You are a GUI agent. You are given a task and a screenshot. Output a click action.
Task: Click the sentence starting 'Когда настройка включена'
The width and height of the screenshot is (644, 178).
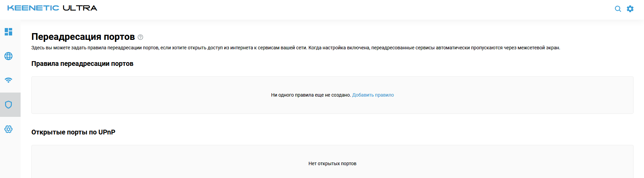(434, 48)
